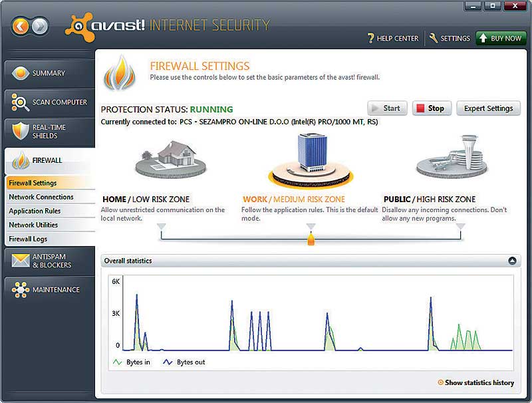532x403 pixels.
Task: Click the Home / Low Risk Zone label
Action: tap(146, 200)
